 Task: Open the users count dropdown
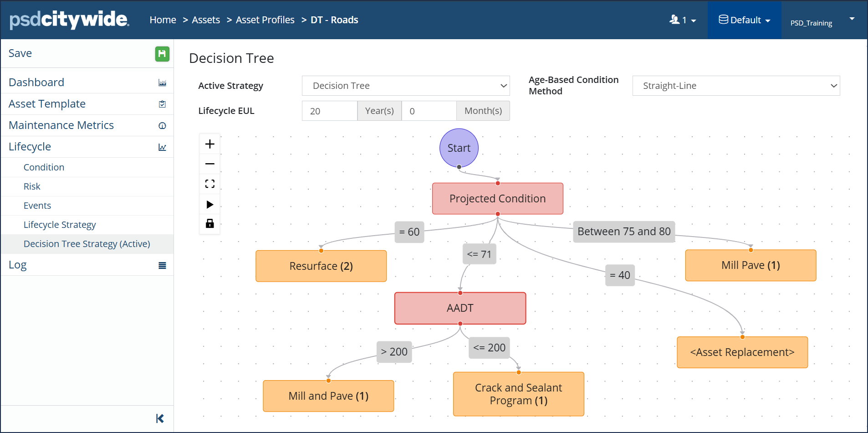(x=683, y=20)
